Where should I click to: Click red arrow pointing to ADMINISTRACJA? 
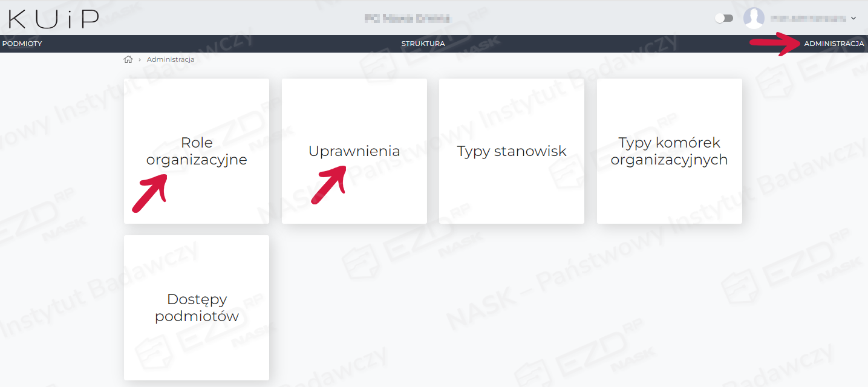pos(775,44)
